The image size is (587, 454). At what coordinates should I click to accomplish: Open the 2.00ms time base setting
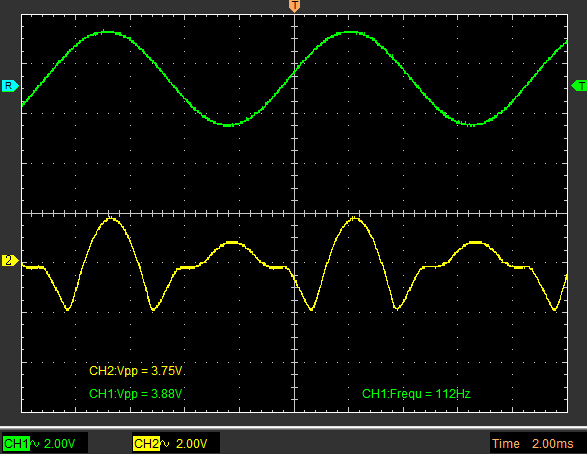[x=553, y=444]
